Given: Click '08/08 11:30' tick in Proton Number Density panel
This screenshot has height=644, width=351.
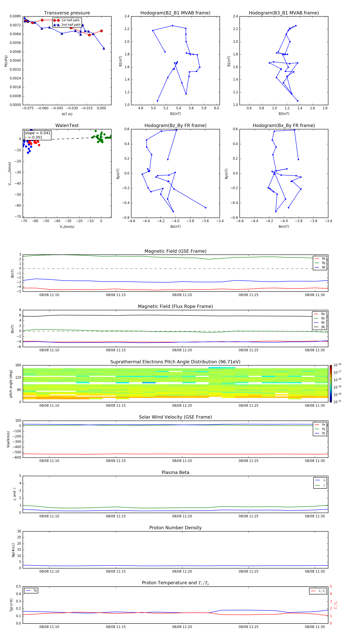Looking at the screenshot, I should coord(315,571).
